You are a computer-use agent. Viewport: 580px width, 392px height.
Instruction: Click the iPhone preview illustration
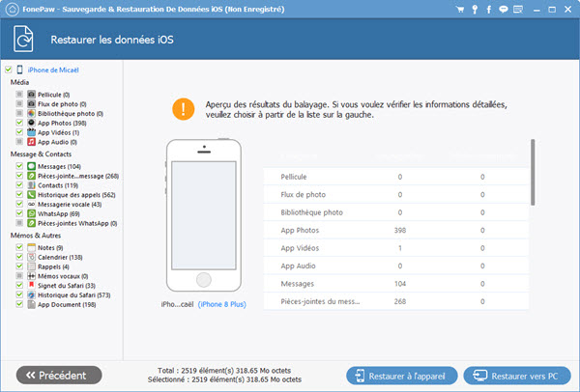(x=204, y=215)
